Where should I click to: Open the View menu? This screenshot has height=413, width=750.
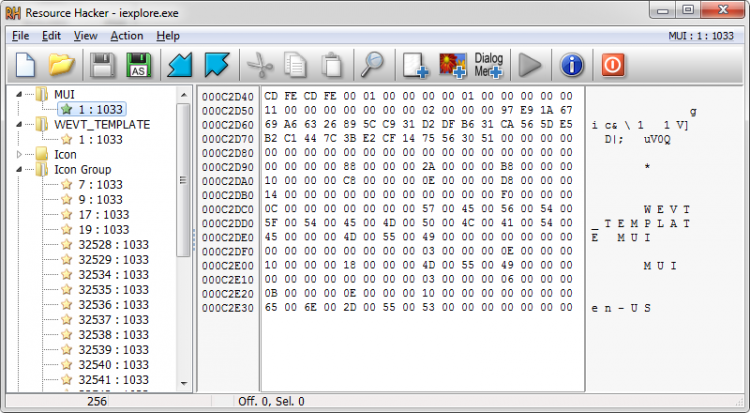coord(86,36)
